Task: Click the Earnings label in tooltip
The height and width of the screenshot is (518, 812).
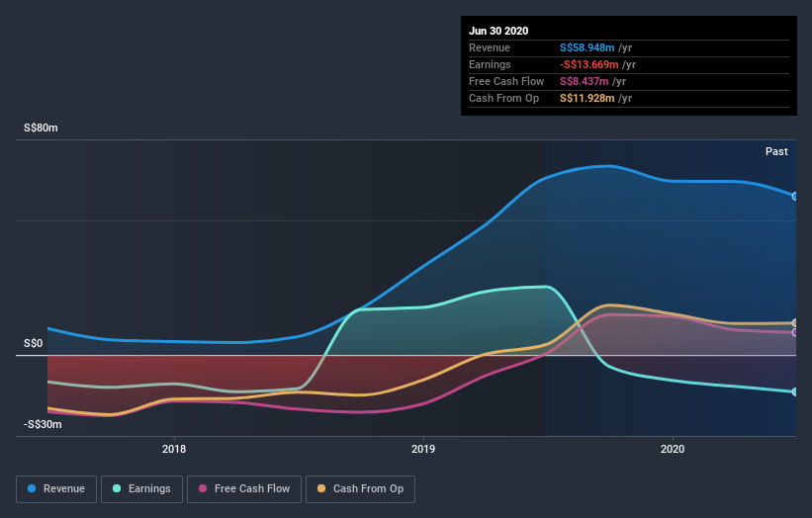Action: (490, 64)
